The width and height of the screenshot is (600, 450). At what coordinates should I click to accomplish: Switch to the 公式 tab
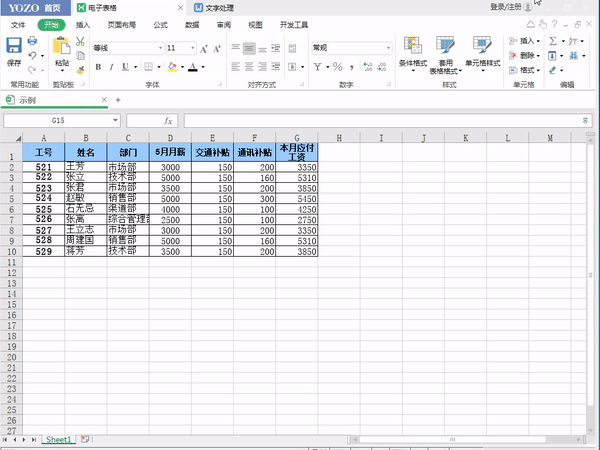(160, 25)
